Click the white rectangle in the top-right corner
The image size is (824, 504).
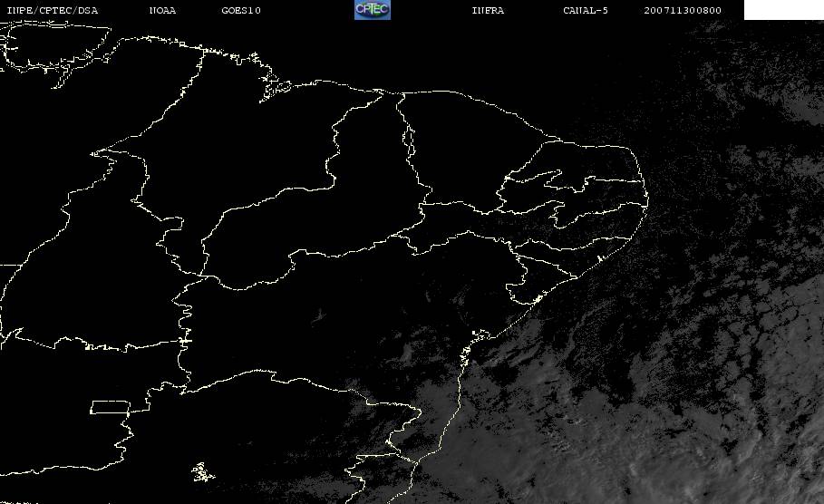point(783,10)
